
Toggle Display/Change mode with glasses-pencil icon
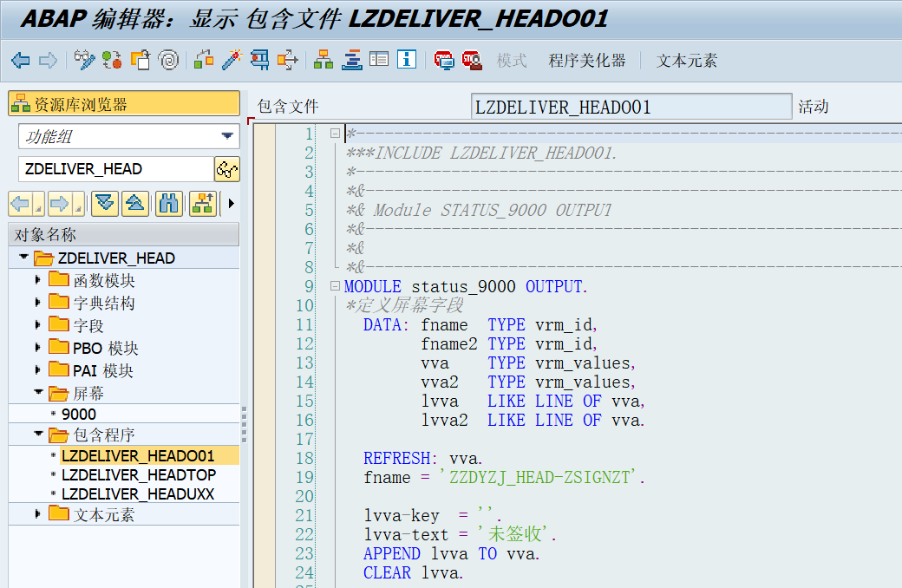click(x=84, y=60)
